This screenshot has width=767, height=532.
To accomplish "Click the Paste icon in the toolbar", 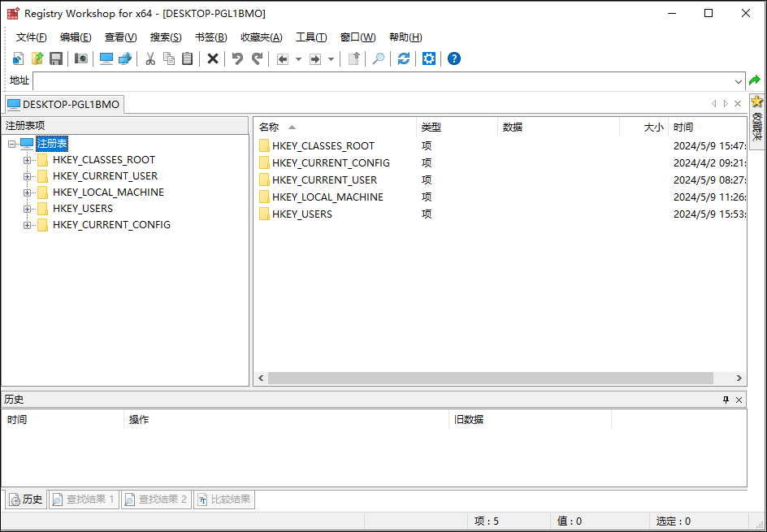I will coord(188,58).
